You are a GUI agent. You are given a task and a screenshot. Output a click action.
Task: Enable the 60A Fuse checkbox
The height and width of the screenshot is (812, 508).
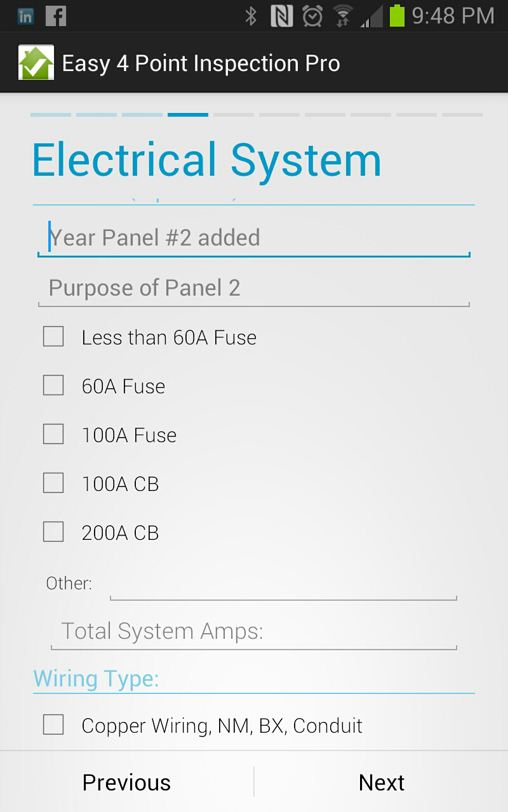pos(53,385)
